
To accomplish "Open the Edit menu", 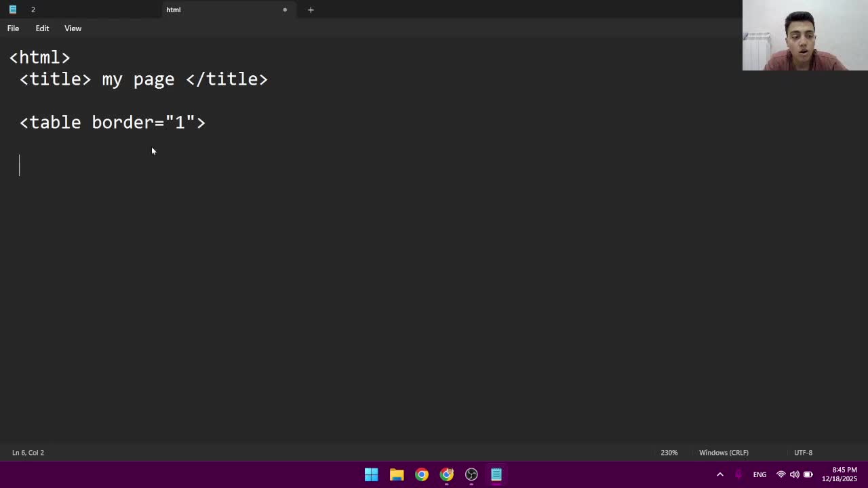I will click(42, 28).
